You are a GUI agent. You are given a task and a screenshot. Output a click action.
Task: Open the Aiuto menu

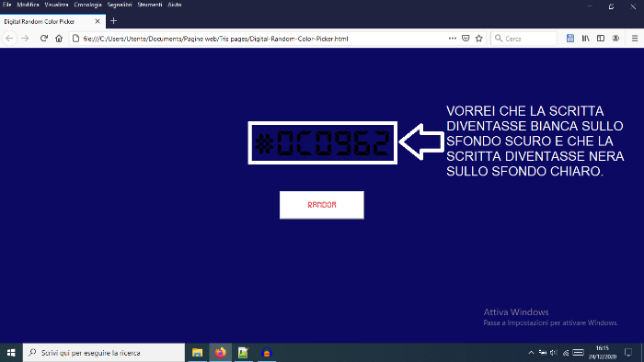coord(175,5)
